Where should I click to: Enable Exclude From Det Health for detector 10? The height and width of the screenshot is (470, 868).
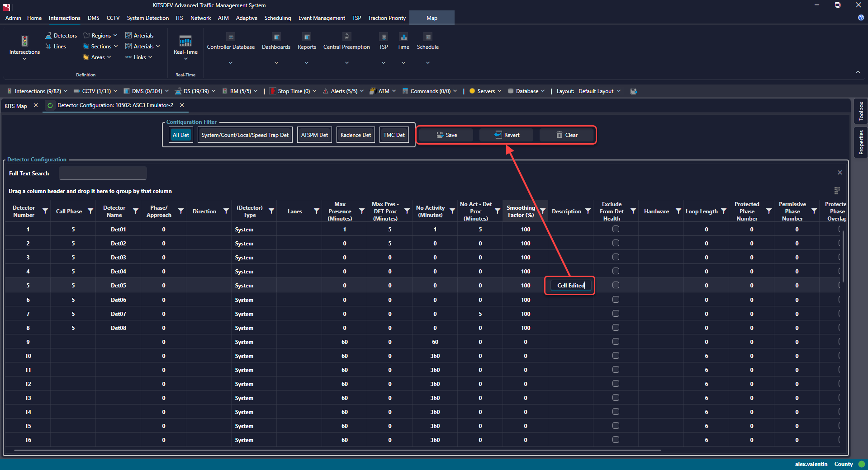pyautogui.click(x=616, y=356)
